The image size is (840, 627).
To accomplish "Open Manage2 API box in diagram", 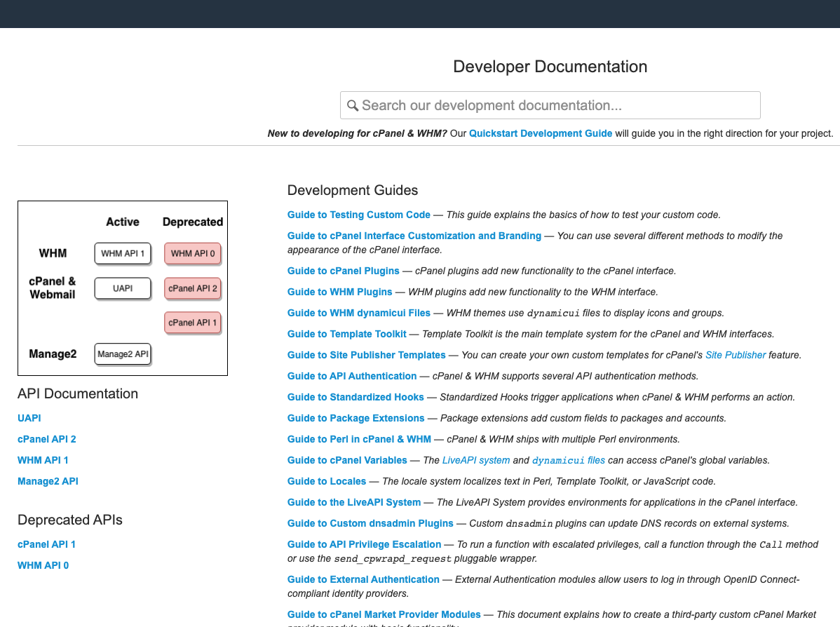I will pos(123,354).
